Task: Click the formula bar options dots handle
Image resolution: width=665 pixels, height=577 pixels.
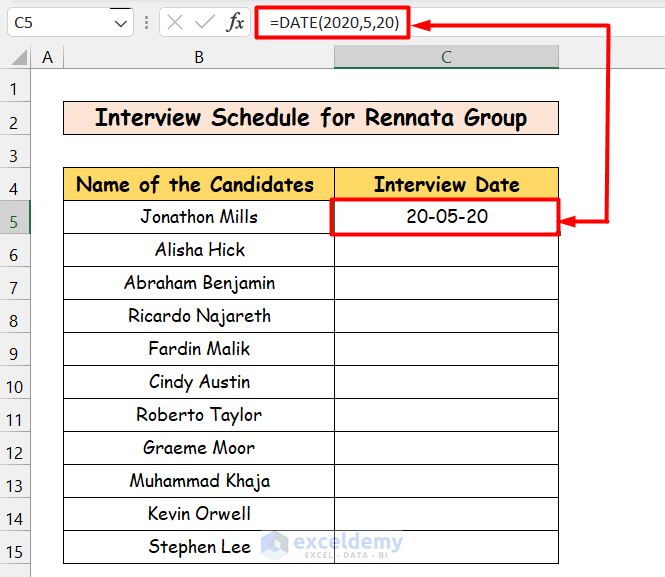Action: coord(147,23)
